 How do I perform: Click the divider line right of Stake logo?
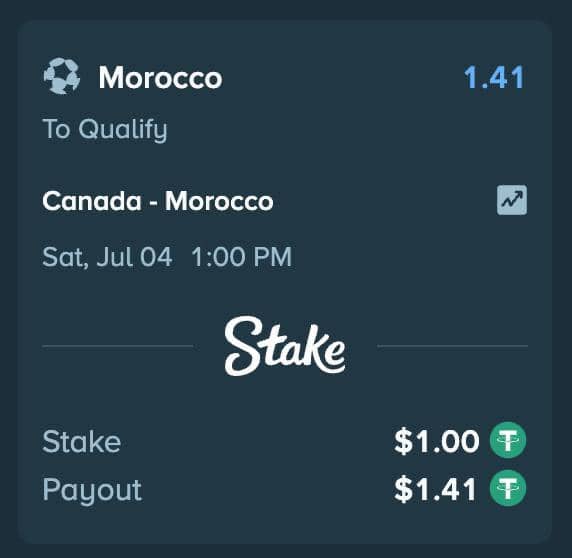(453, 346)
